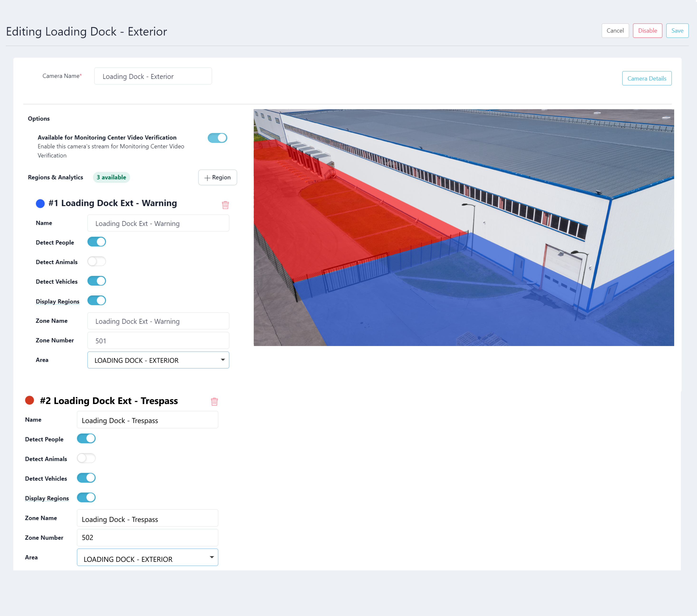Click the Disable button

648,31
